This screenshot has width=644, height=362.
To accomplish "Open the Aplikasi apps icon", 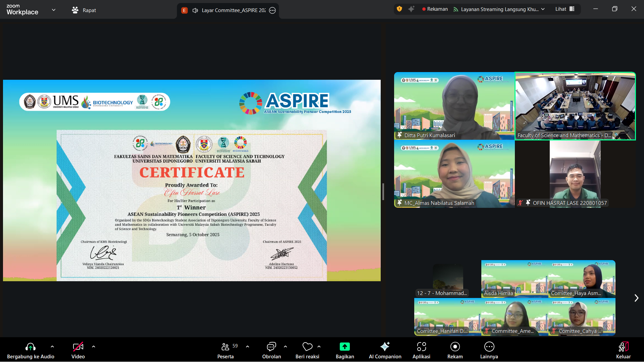I will (421, 347).
